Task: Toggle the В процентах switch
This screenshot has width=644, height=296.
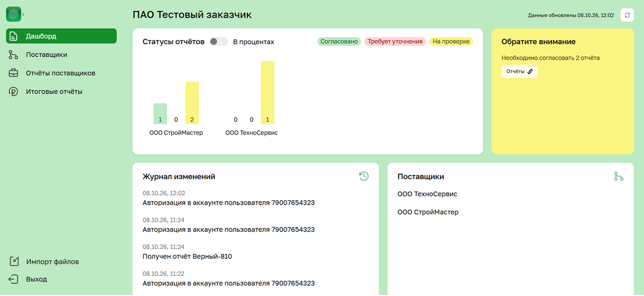Action: [x=219, y=41]
